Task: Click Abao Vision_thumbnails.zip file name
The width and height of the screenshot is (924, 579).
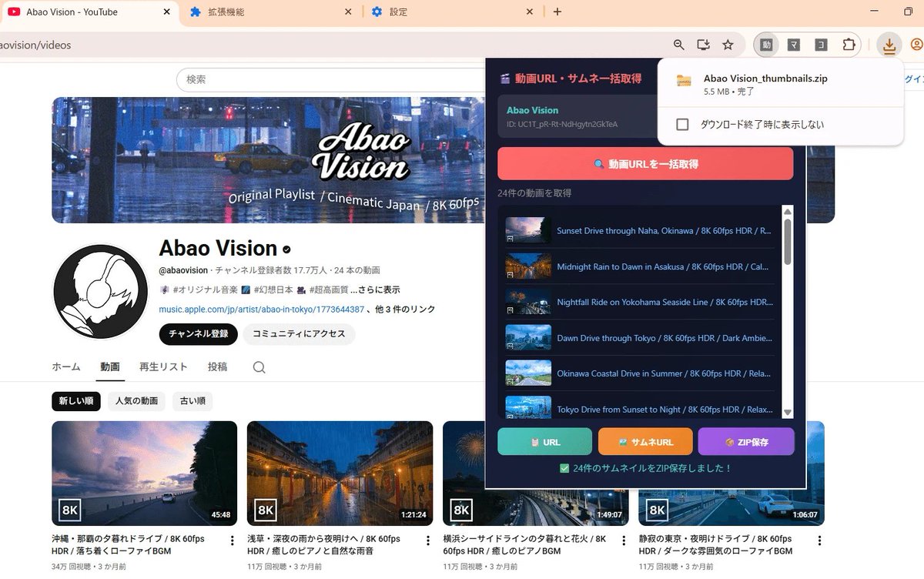Action: [x=765, y=79]
